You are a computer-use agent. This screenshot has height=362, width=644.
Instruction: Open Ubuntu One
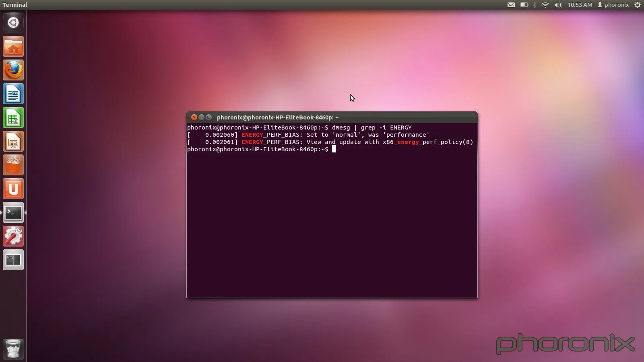pos(13,189)
